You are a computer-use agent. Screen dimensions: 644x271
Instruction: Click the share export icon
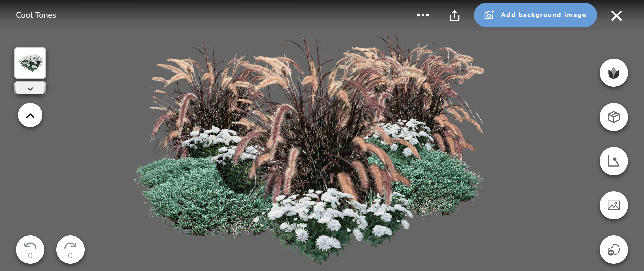click(454, 15)
